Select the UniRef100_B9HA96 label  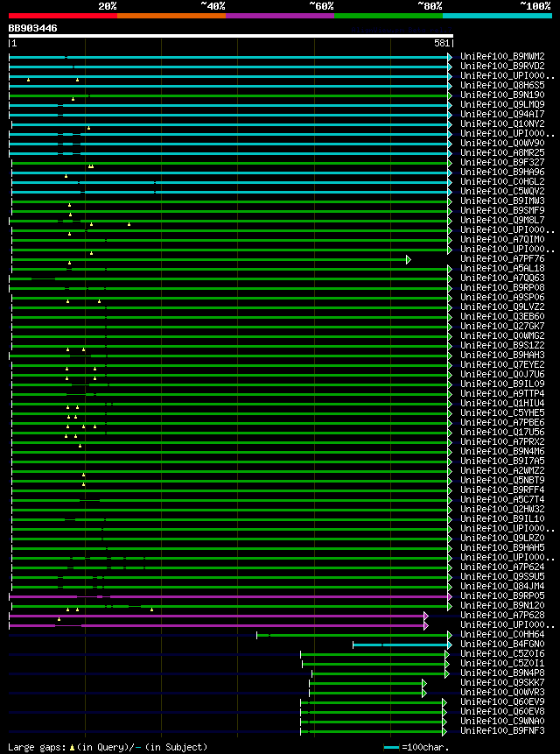(502, 173)
